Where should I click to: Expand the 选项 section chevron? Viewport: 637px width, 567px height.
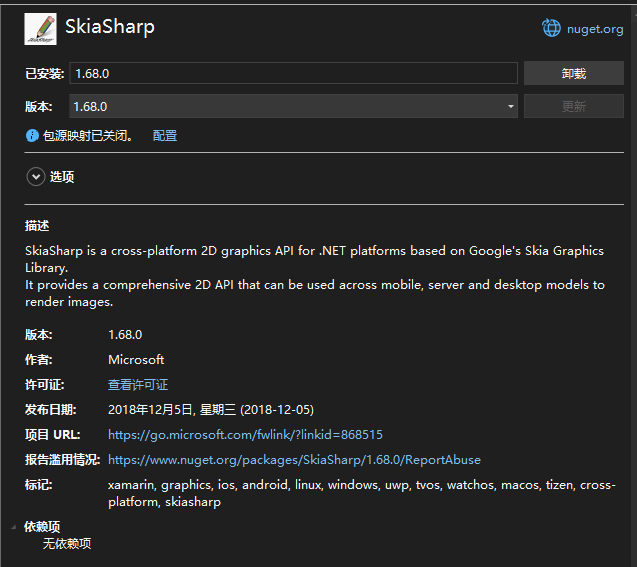pos(36,177)
